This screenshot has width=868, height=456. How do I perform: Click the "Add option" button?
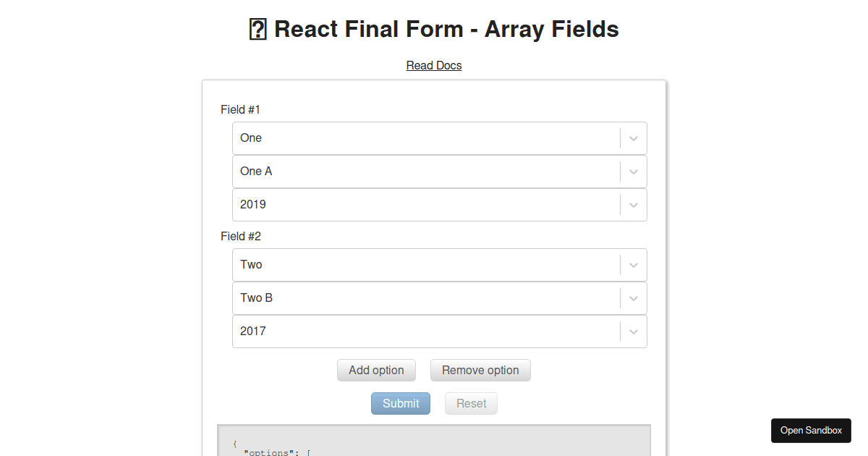pyautogui.click(x=376, y=370)
